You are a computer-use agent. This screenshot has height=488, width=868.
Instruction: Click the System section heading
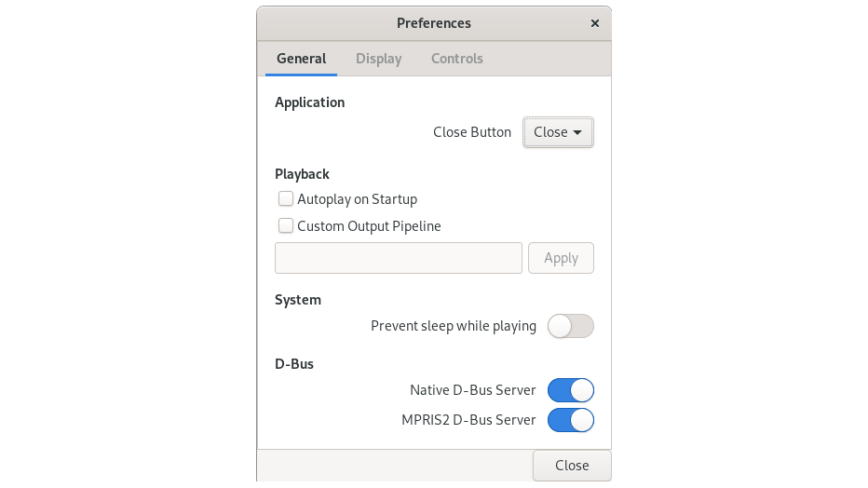(x=298, y=300)
